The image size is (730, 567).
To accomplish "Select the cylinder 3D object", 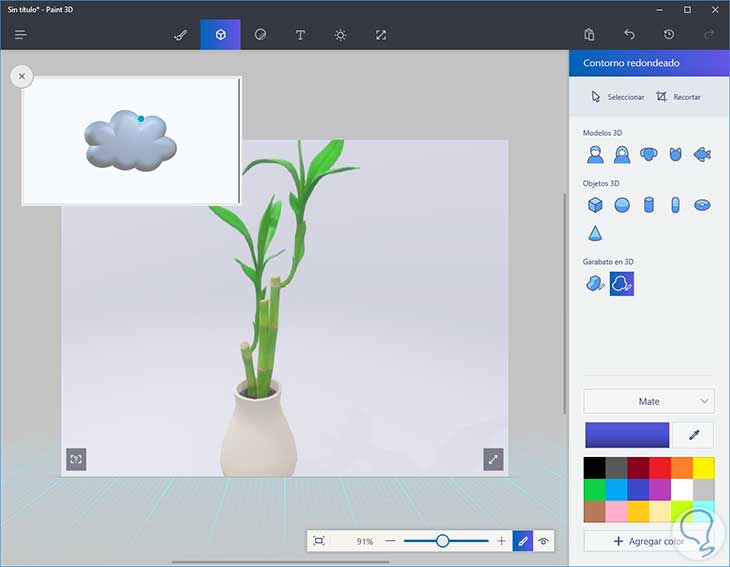I will [649, 205].
